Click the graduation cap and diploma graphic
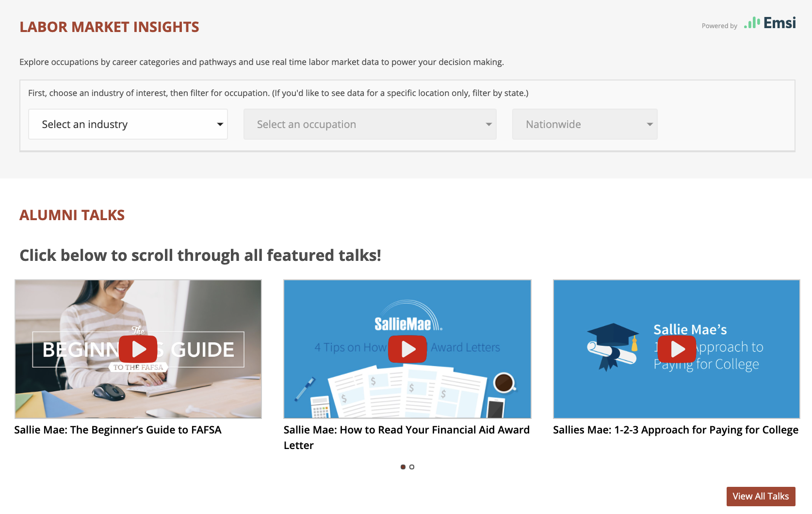This screenshot has height=514, width=812. pyautogui.click(x=613, y=346)
